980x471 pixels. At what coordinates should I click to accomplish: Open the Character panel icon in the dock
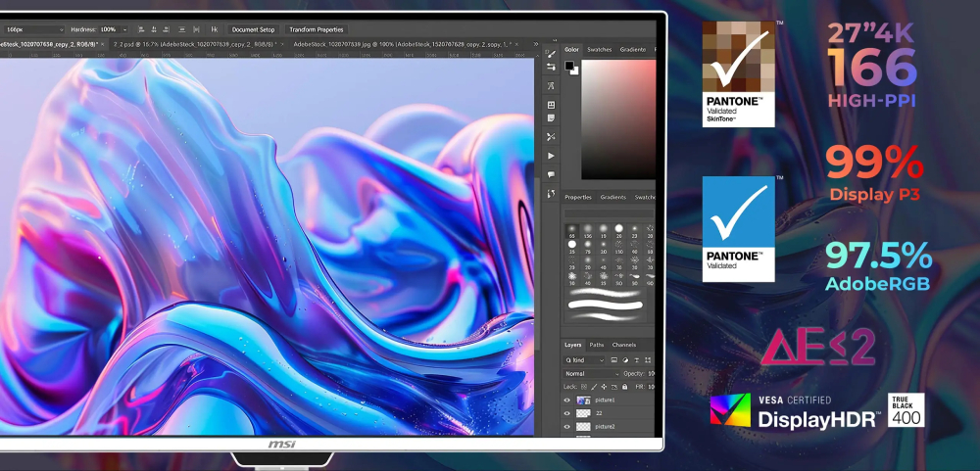click(551, 85)
